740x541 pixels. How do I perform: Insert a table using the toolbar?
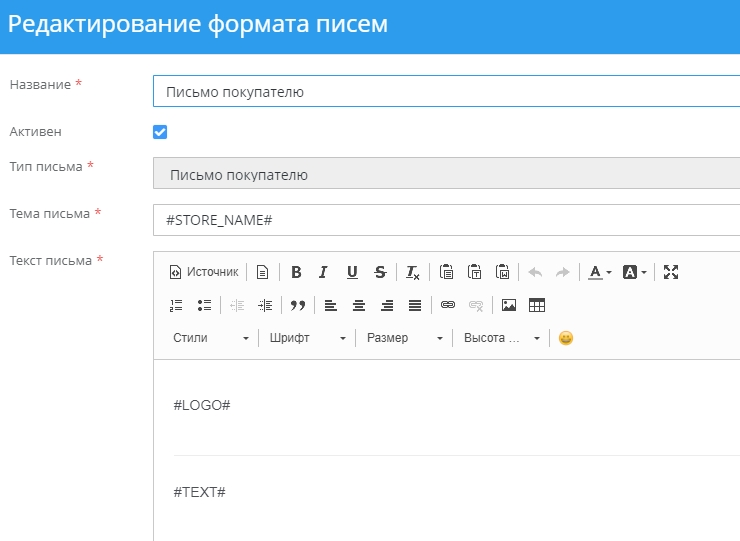(x=537, y=305)
